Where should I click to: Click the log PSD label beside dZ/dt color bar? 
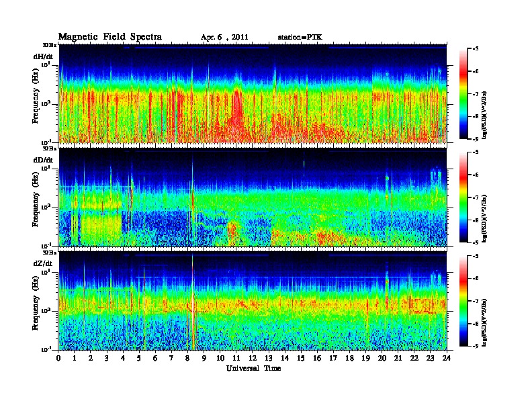[x=484, y=322]
